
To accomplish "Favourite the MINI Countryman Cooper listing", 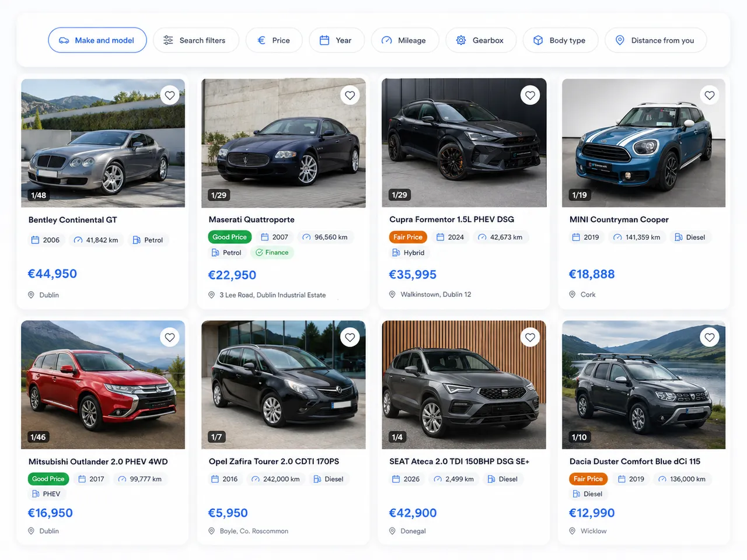I will point(710,95).
